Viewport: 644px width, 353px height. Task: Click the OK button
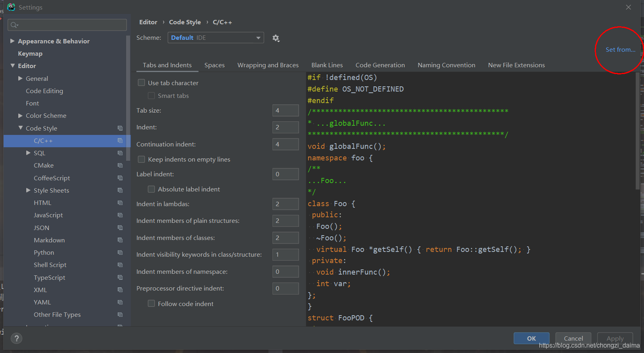point(531,338)
